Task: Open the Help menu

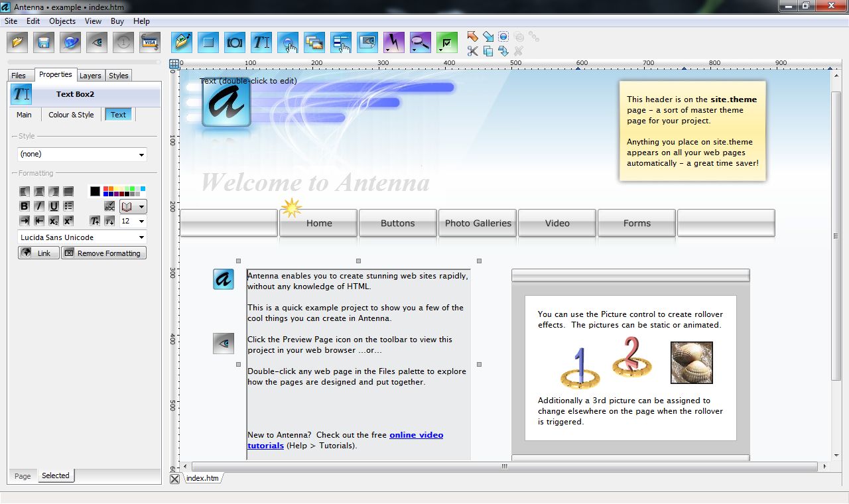Action: [x=141, y=21]
